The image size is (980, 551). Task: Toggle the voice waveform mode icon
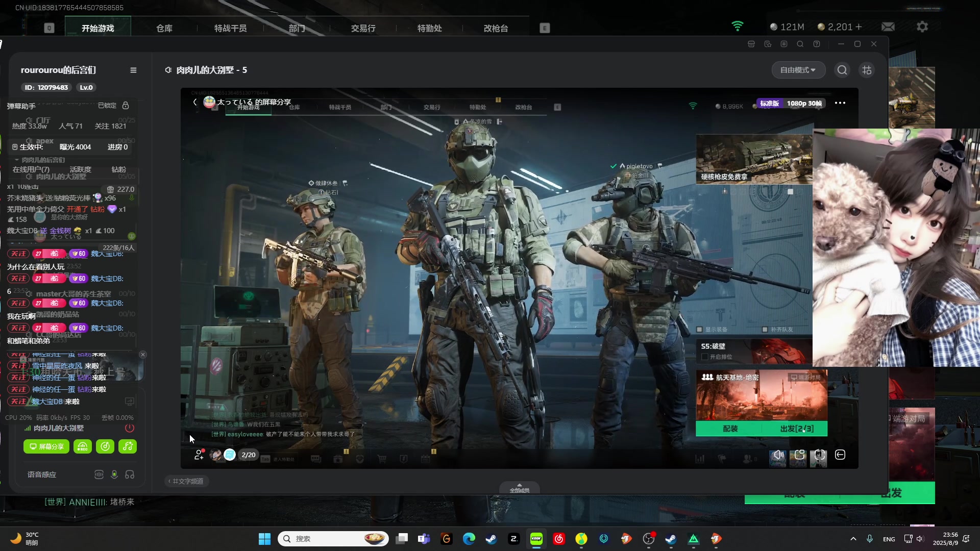99,474
